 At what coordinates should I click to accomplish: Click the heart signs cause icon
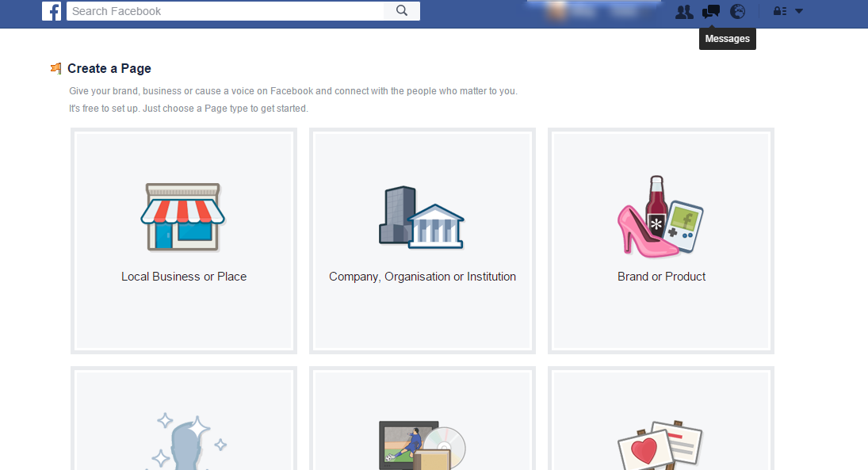(x=660, y=445)
